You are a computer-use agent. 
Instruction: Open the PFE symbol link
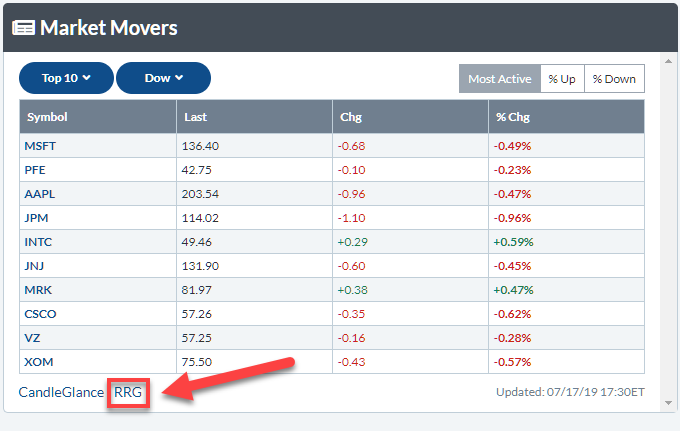point(35,170)
